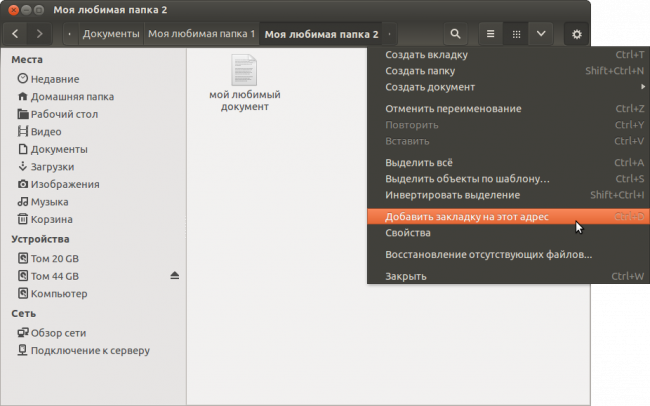Click the gear settings icon
Screen dimensions: 650x406
(577, 34)
